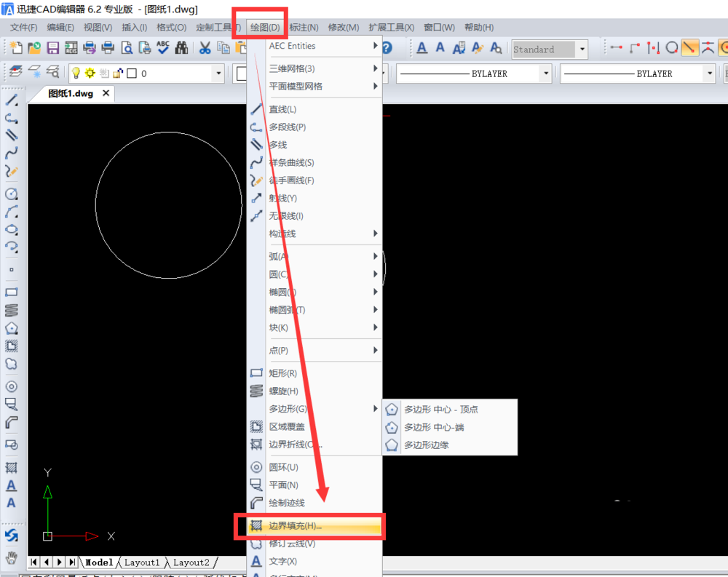Open the Standard text style dropdown
728x577 pixels.
point(582,49)
